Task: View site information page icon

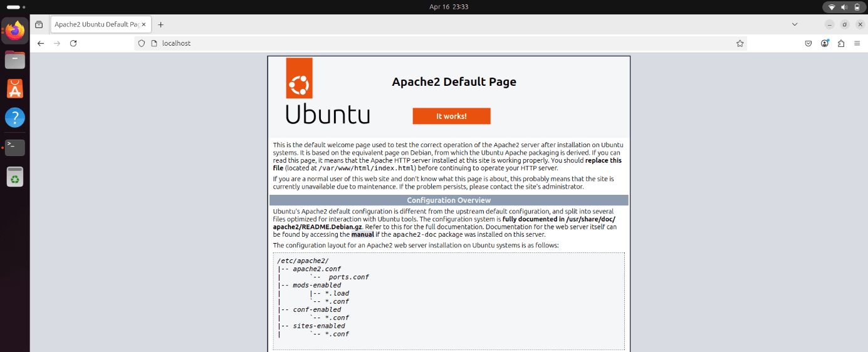Action: tap(154, 43)
